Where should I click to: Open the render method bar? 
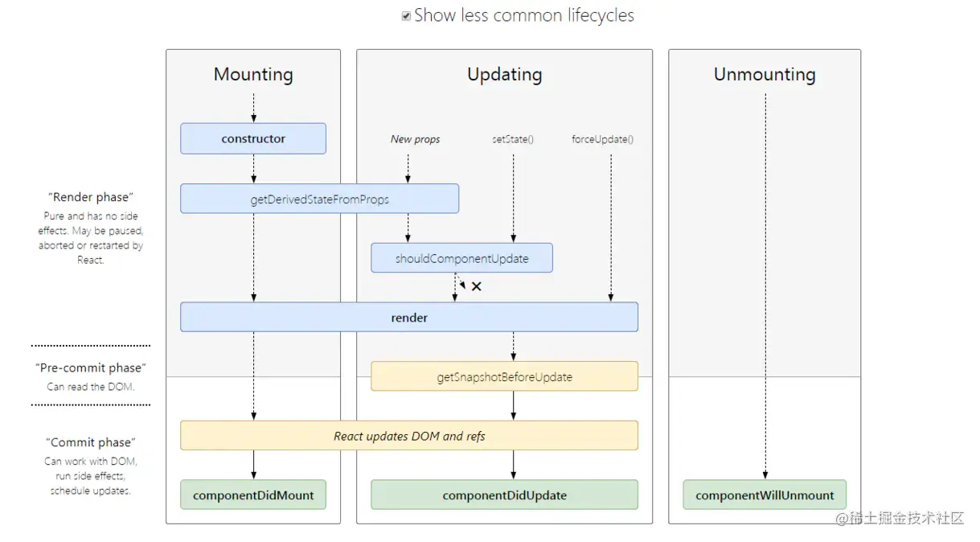pyautogui.click(x=408, y=317)
